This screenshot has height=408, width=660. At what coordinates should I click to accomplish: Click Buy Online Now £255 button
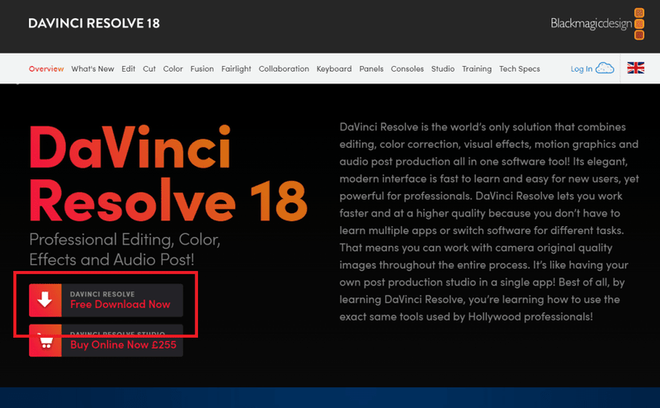click(x=106, y=341)
